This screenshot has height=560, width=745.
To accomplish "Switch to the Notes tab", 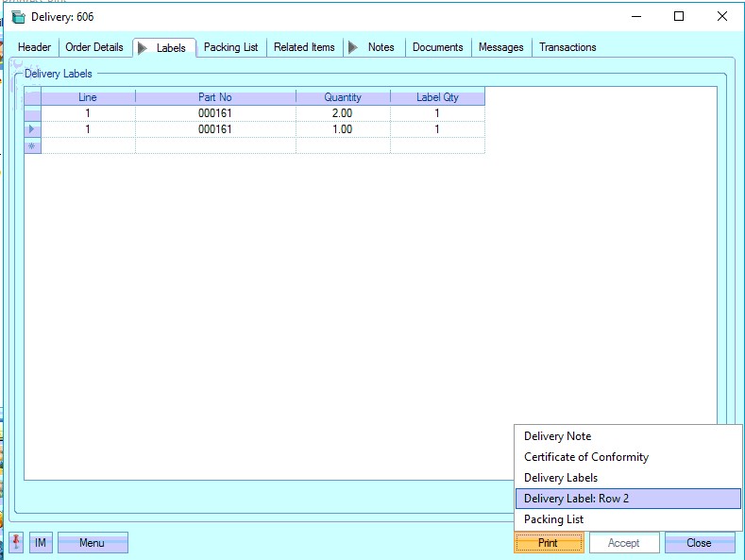I will click(x=381, y=47).
